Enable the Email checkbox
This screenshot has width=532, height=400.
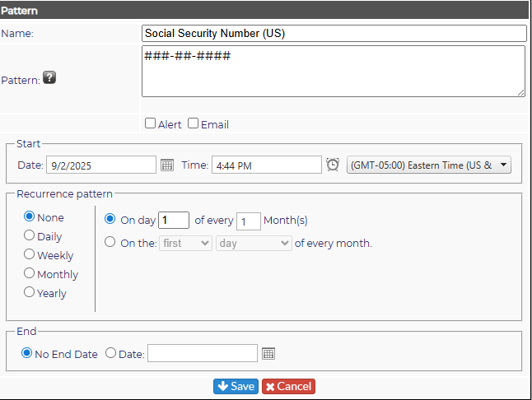pos(193,123)
